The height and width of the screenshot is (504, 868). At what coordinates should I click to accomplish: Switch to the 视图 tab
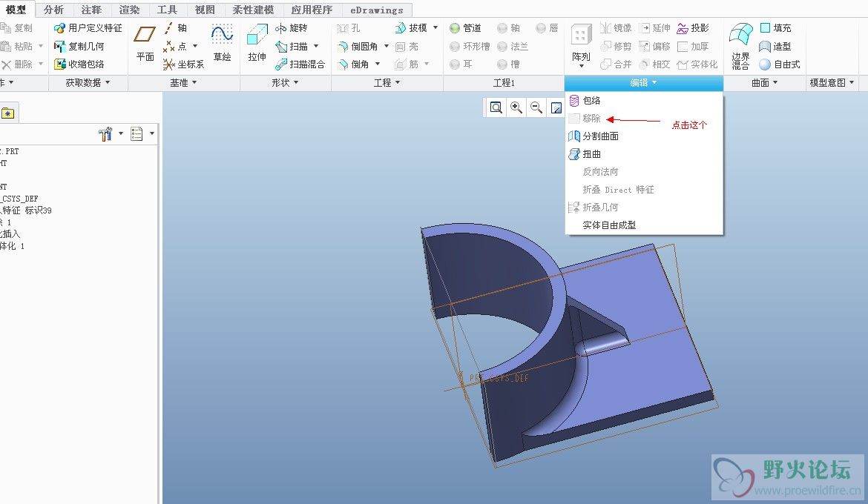[x=204, y=10]
